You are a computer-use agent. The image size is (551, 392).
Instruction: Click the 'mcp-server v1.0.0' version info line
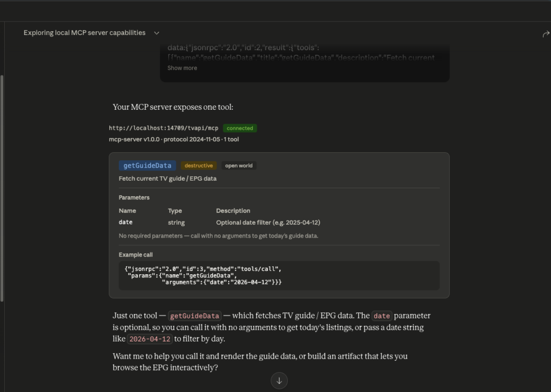coord(173,140)
